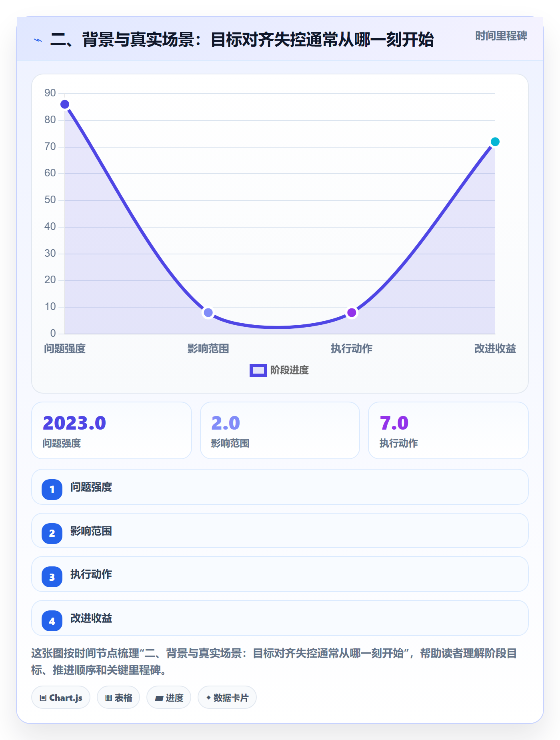Click the 执行动作 x-axis label
The image size is (560, 740).
pos(352,349)
